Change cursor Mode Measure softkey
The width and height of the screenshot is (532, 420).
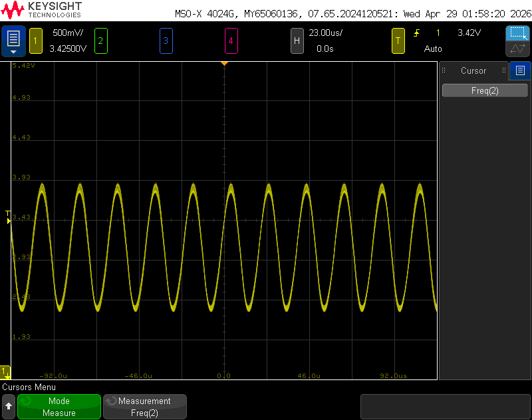(59, 407)
